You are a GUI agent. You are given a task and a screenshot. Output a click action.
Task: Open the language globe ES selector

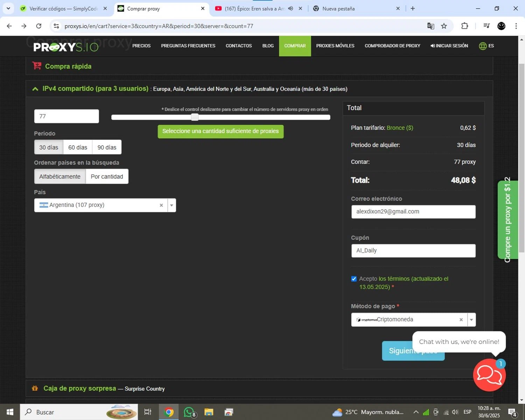[486, 46]
